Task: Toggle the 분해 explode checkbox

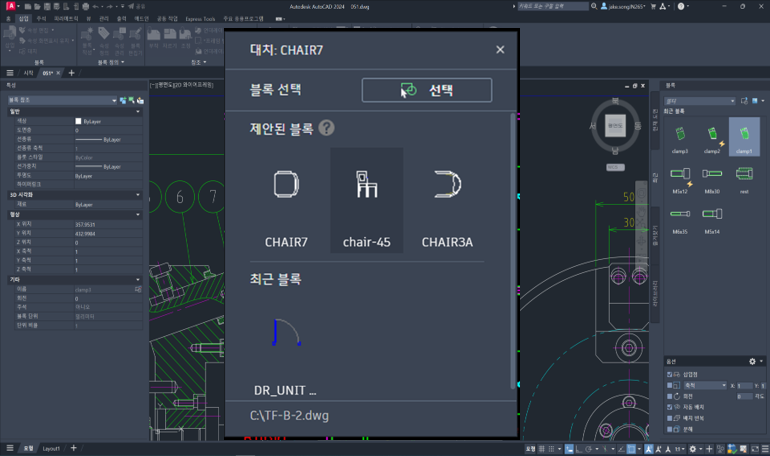Action: click(x=669, y=429)
